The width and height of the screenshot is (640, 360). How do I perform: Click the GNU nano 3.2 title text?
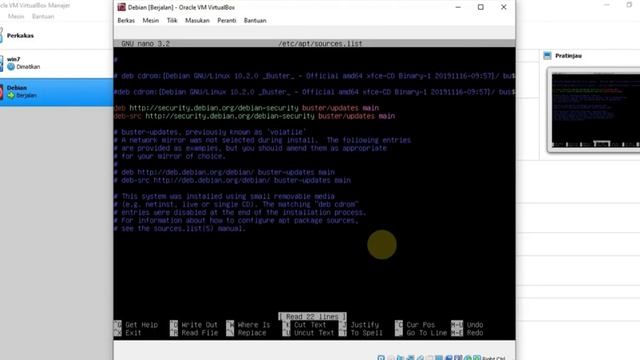tap(145, 43)
